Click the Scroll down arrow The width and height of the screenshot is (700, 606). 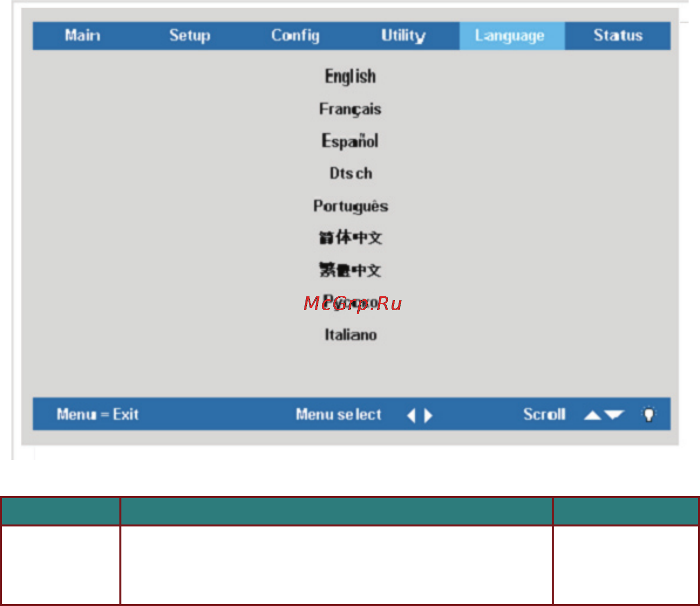tap(614, 415)
